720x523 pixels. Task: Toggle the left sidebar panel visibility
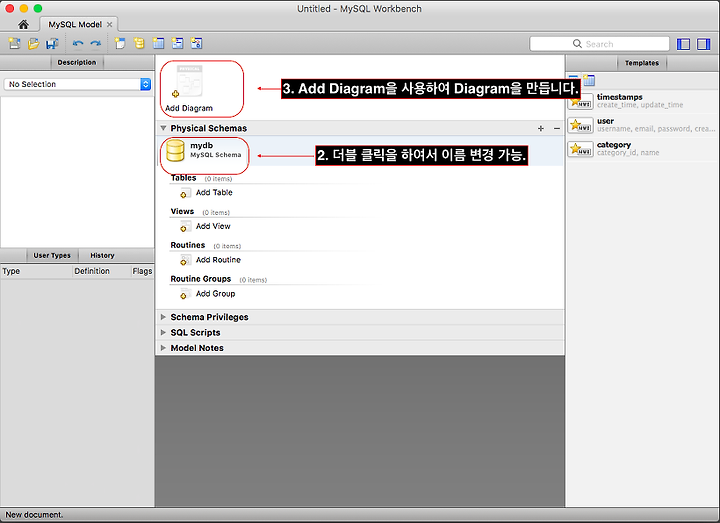pyautogui.click(x=683, y=44)
